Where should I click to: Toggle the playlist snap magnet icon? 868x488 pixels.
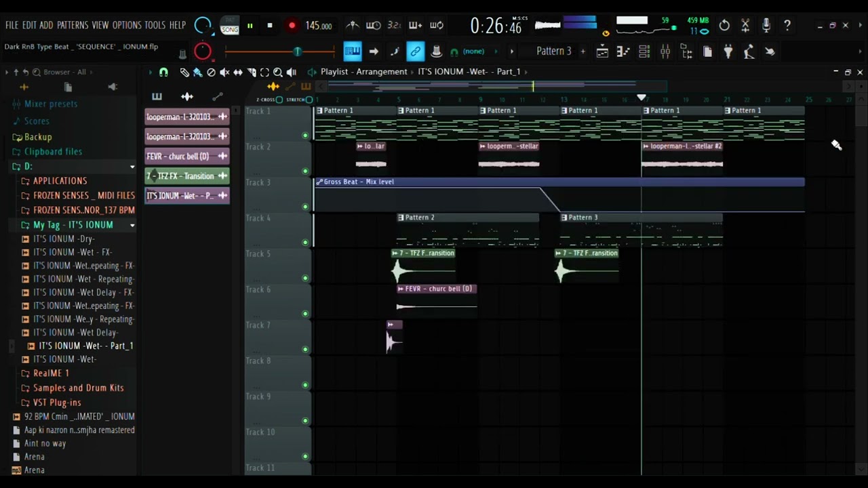click(x=163, y=72)
